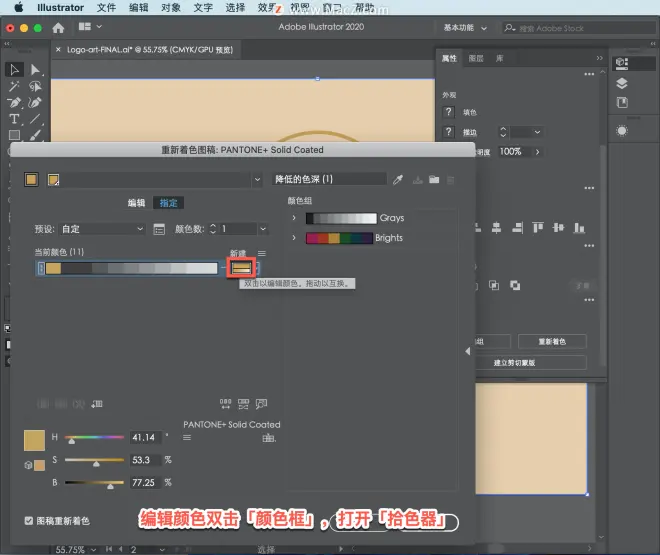Image resolution: width=660 pixels, height=555 pixels.
Task: Select the Rectangle tool
Action: [14, 135]
